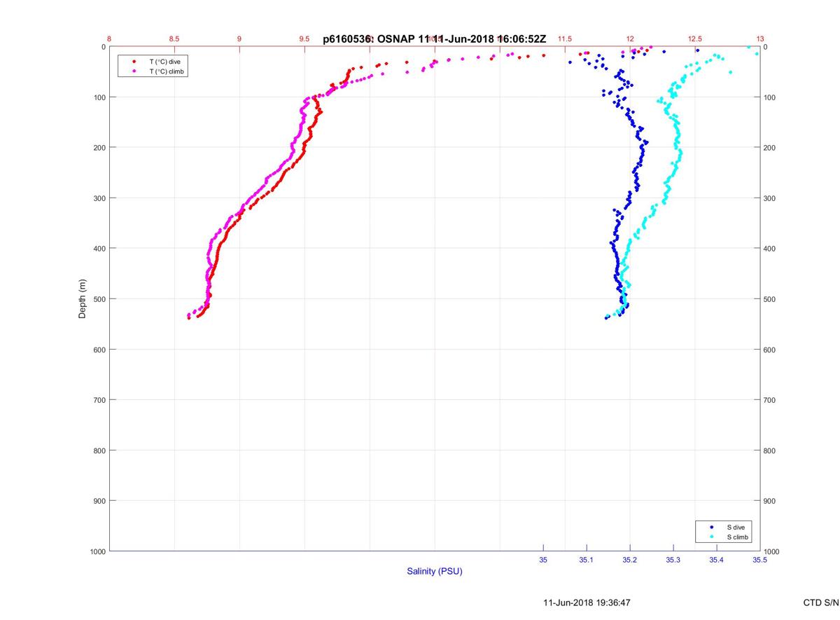Click '500' on the left depth axis
This screenshot has width=840, height=620.
(99, 299)
